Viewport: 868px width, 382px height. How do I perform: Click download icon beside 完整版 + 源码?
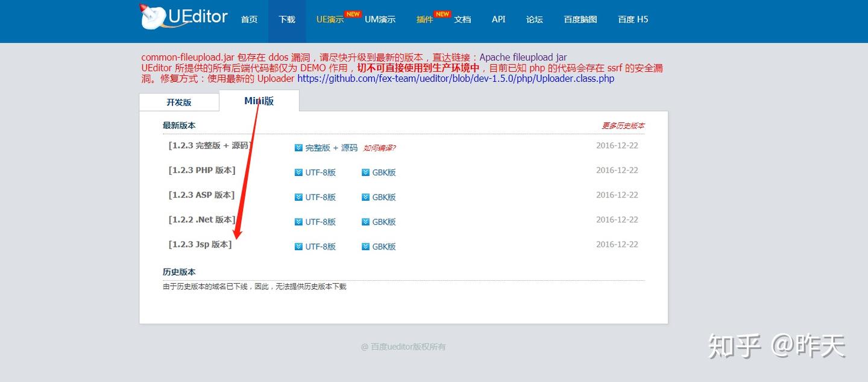click(298, 148)
